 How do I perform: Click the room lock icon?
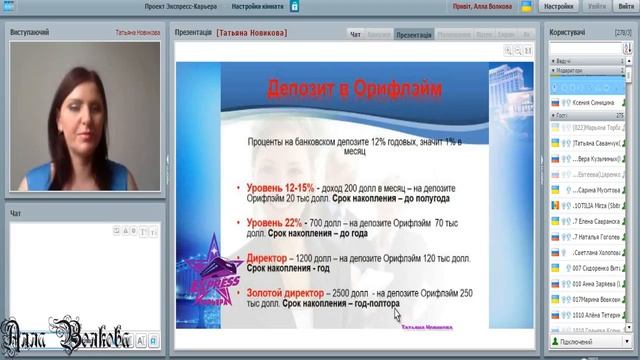(294, 6)
